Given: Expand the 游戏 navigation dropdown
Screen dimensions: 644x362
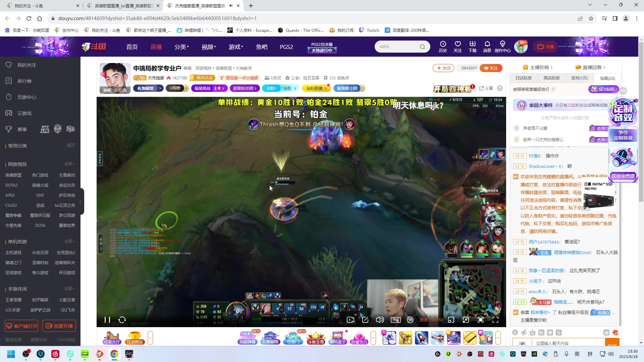Looking at the screenshot, I should [x=236, y=47].
